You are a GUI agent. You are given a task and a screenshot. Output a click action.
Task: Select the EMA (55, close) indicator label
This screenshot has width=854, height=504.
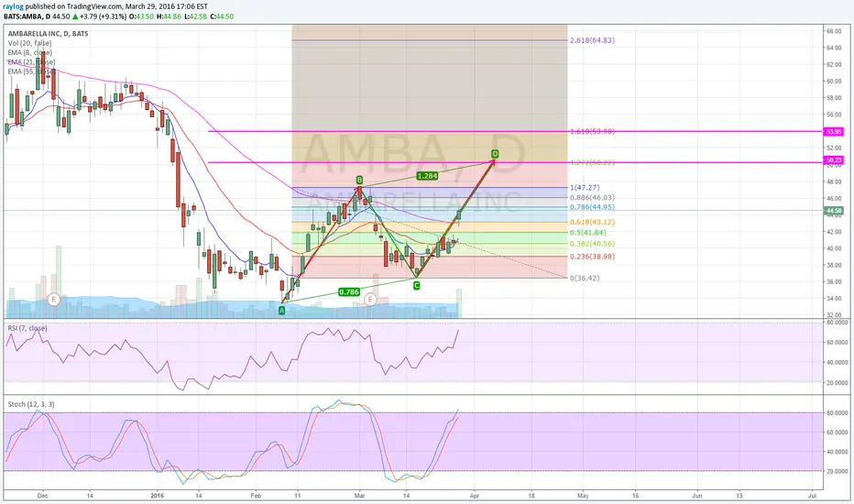[x=31, y=71]
